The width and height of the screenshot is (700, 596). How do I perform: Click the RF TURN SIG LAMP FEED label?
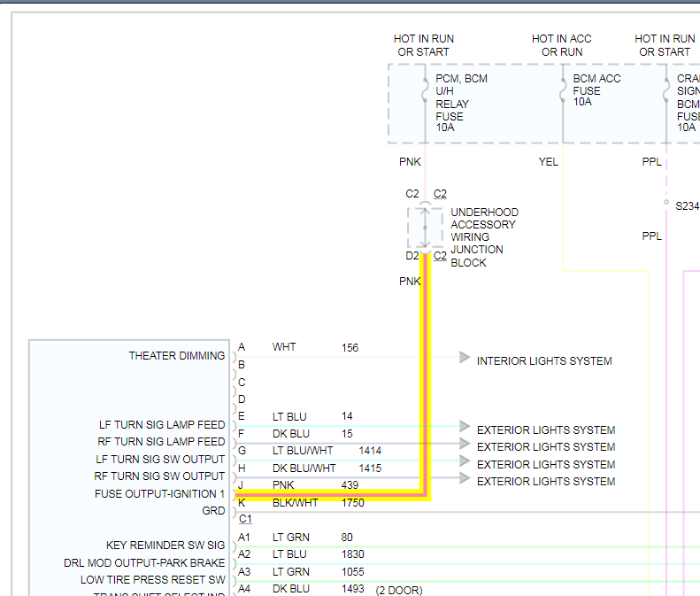coord(161,441)
